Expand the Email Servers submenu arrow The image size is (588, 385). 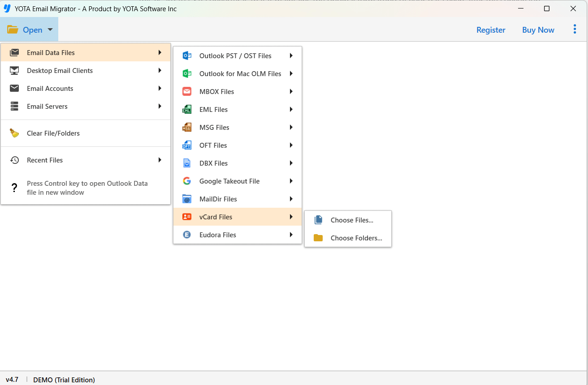click(160, 107)
